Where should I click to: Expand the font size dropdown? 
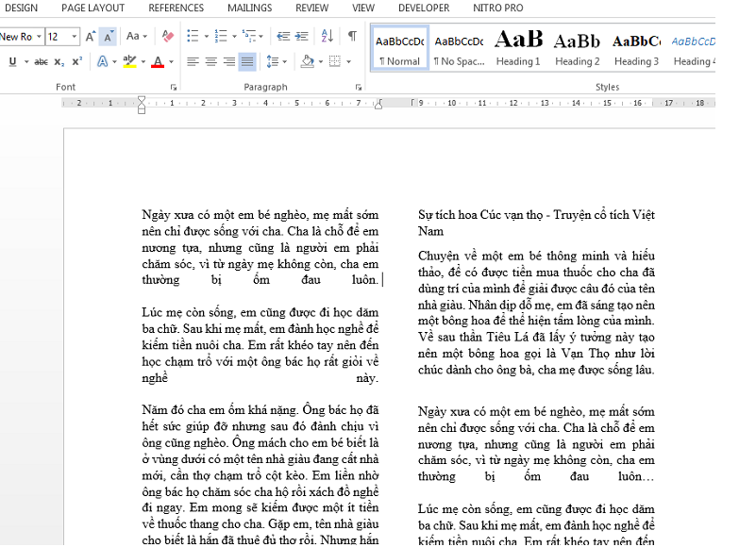coord(74,37)
